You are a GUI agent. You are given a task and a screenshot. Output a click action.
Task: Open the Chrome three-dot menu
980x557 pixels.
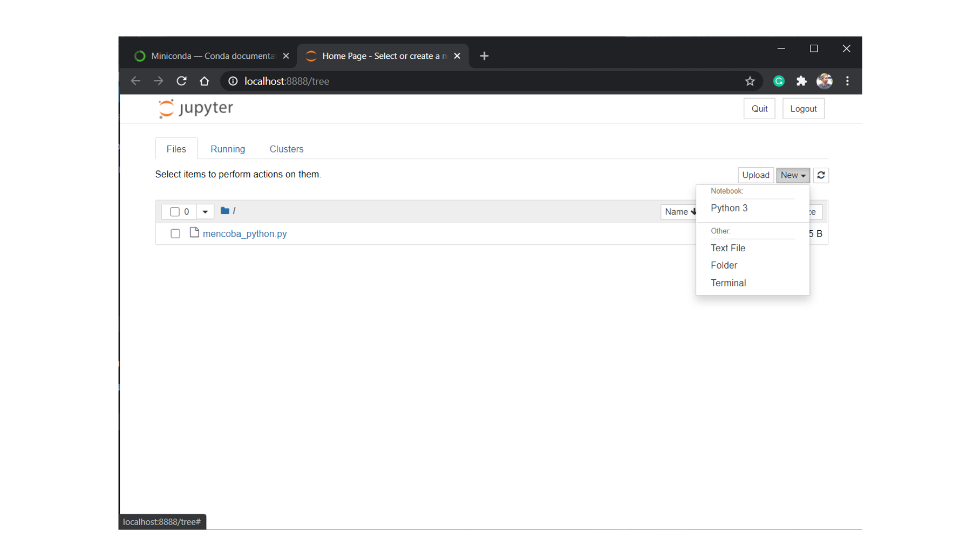[847, 81]
